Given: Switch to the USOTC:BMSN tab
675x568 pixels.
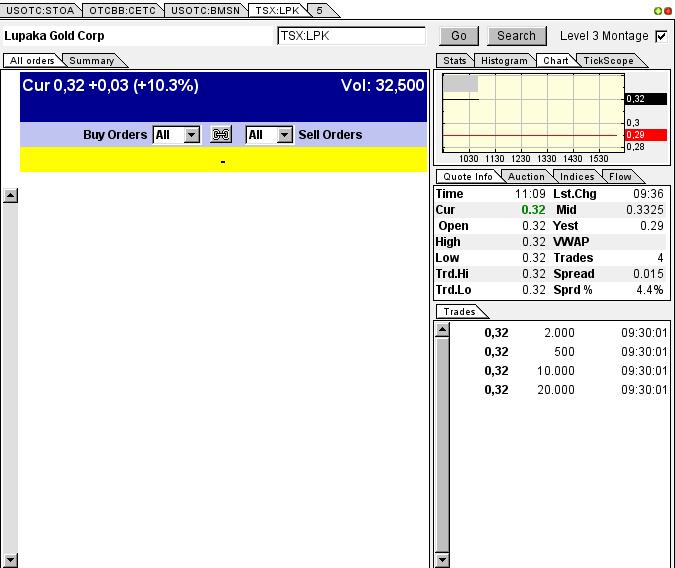Looking at the screenshot, I should click(x=205, y=11).
